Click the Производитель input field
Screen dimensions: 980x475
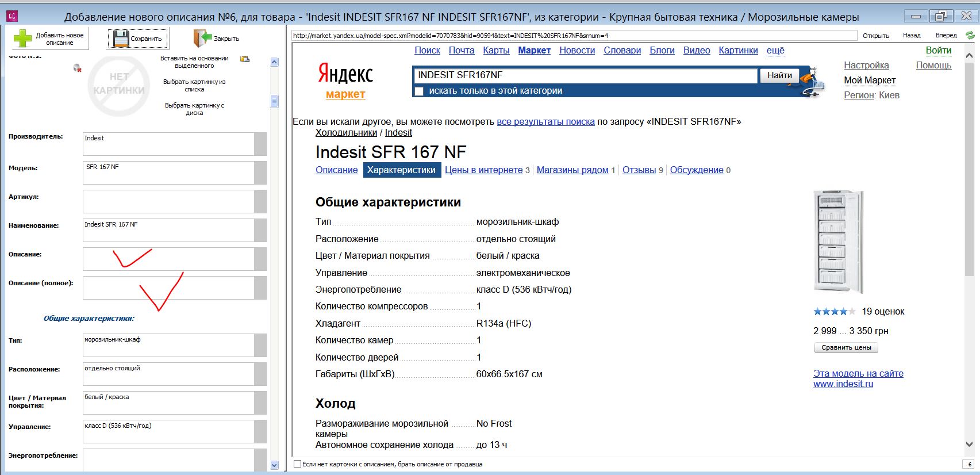tap(168, 144)
